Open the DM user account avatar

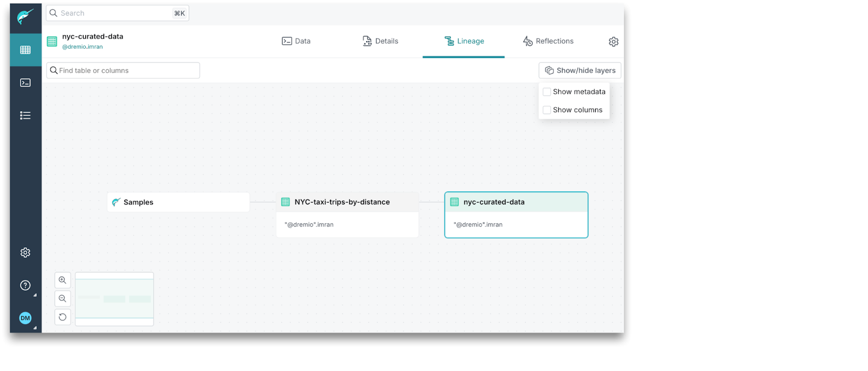pyautogui.click(x=25, y=318)
